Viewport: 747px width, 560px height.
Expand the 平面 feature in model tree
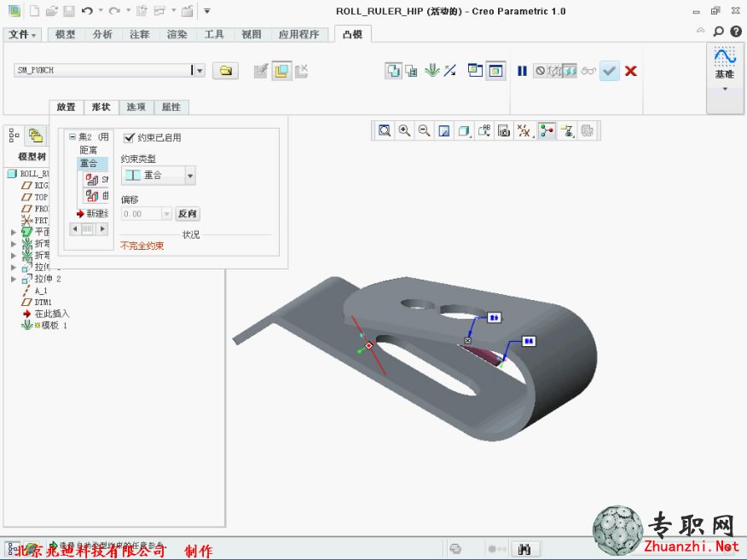tap(14, 232)
